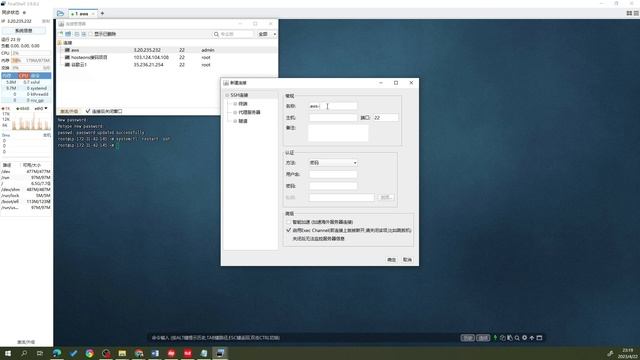Open the '全部' filter dropdown
The image size is (640, 360).
tap(267, 34)
